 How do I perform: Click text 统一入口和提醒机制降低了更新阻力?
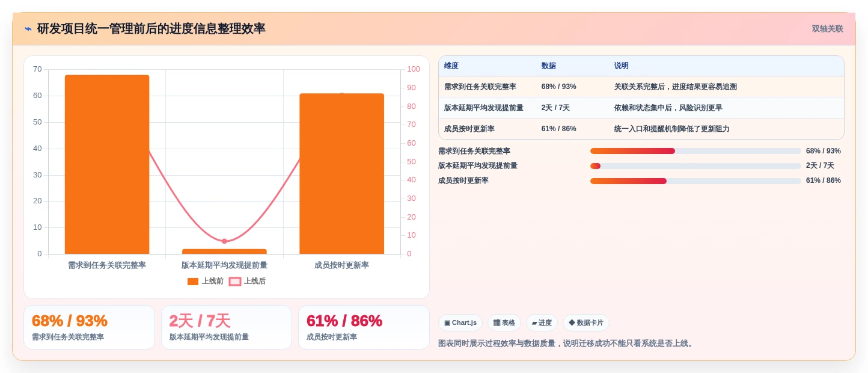click(x=672, y=129)
